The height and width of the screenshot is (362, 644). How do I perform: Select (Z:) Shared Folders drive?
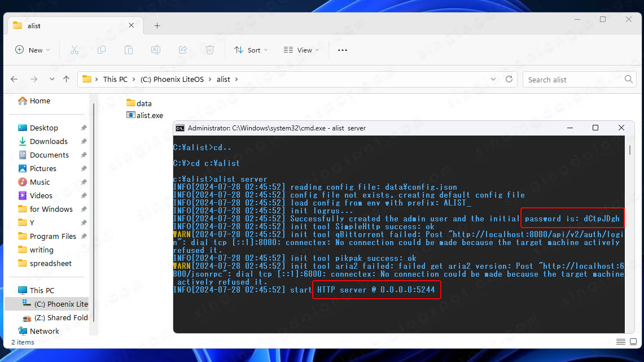[x=55, y=317]
